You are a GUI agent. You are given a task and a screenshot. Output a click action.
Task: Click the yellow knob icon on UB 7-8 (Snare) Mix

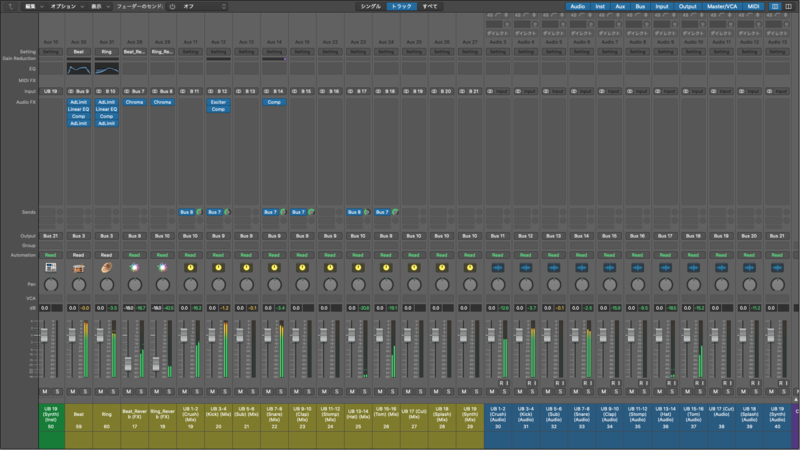(x=274, y=267)
